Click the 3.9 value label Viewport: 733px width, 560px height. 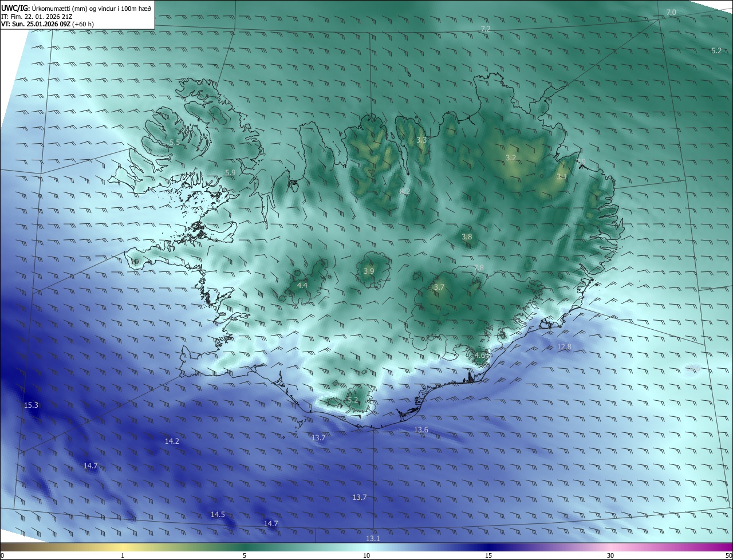[369, 271]
